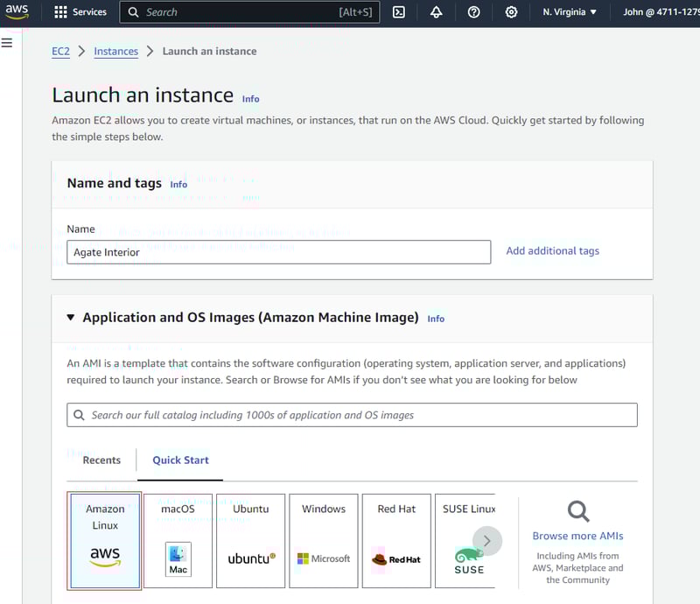Image resolution: width=700 pixels, height=604 pixels.
Task: Select the Windows AMI tile
Action: [324, 541]
